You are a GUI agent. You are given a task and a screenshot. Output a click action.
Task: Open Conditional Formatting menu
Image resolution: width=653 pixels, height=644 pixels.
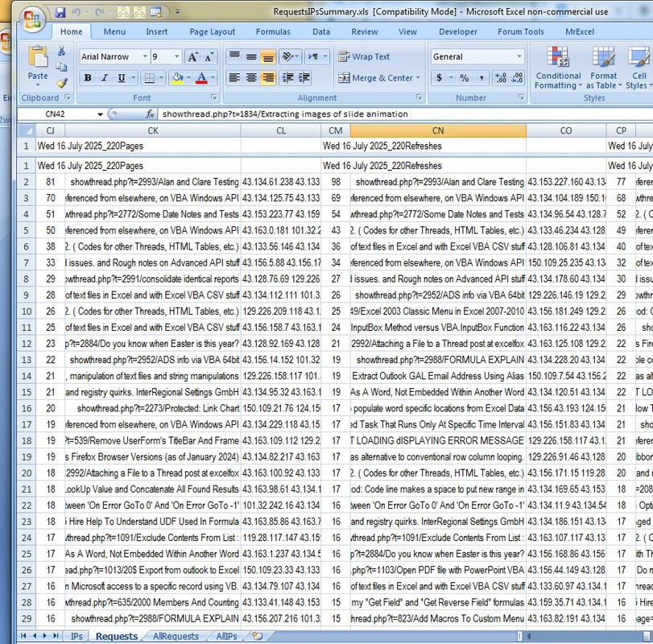[558, 68]
